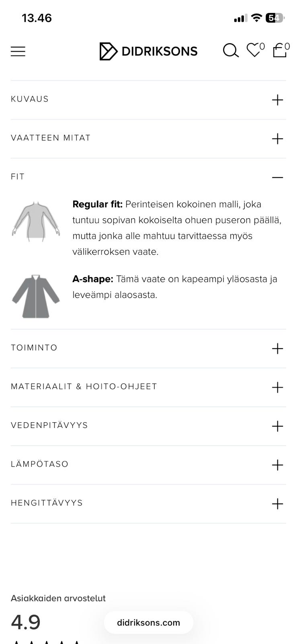297x644 pixels.
Task: Open Asiakkaiden arvostelut reviews heading
Action: [x=58, y=598]
